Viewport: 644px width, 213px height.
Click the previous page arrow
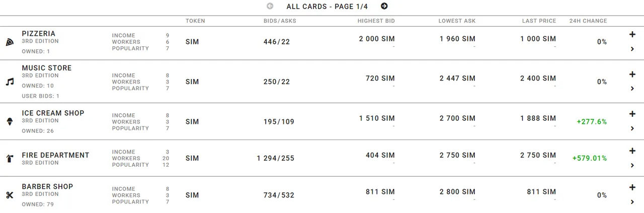(270, 6)
